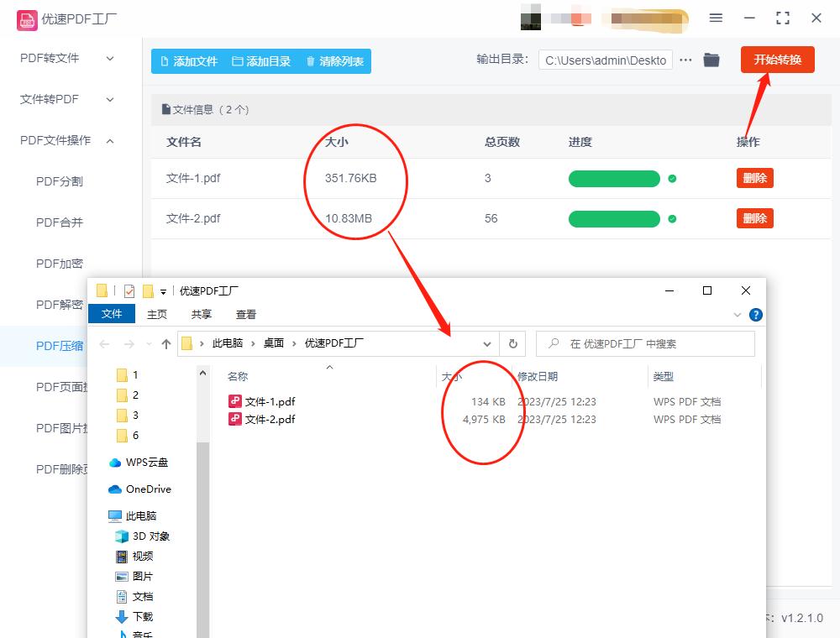840x638 pixels.
Task: Click the refresh icon in the address bar
Action: point(512,343)
